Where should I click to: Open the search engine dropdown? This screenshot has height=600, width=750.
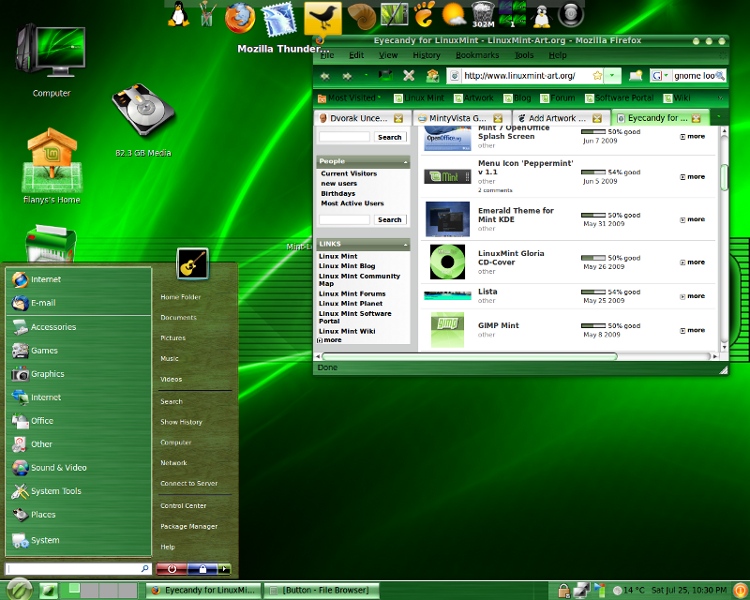666,76
